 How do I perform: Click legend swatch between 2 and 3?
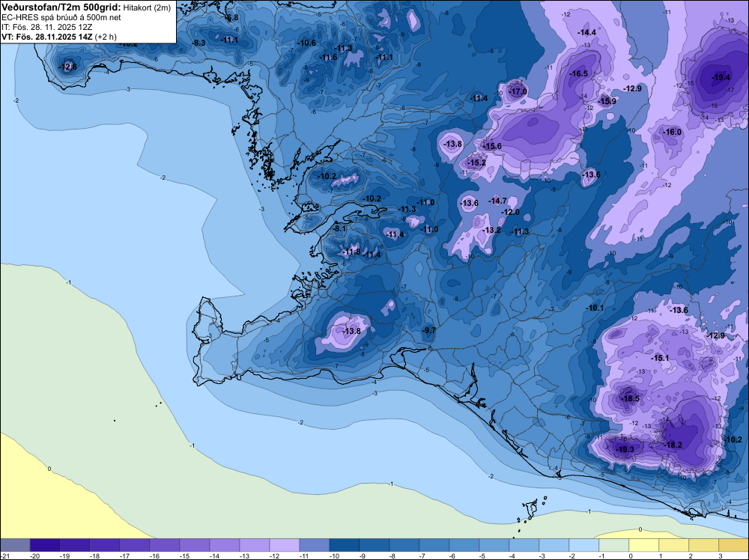pyautogui.click(x=704, y=545)
